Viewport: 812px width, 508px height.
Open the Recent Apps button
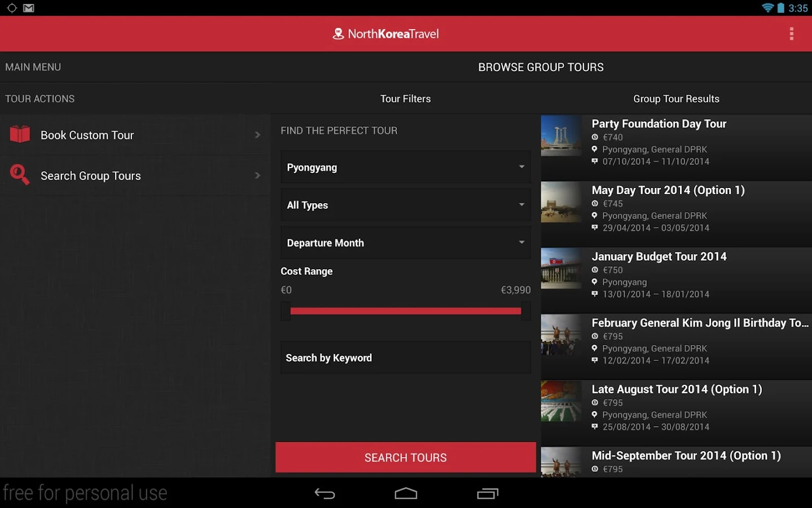(488, 493)
